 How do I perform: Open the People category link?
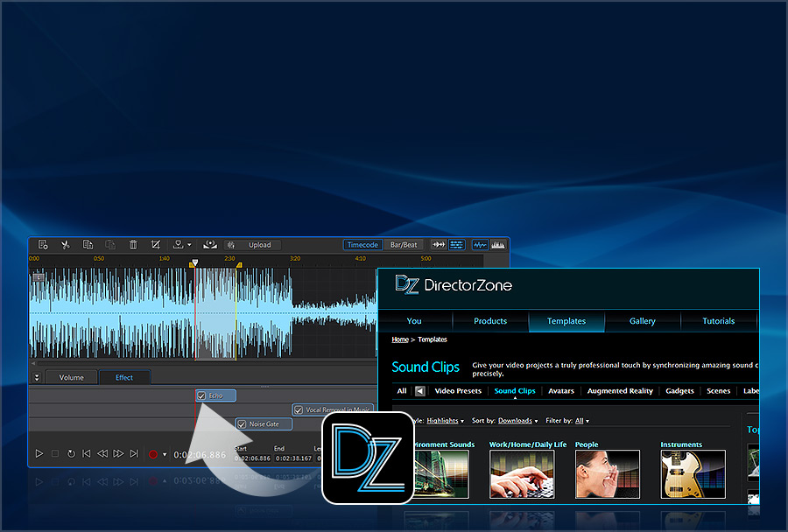(587, 444)
